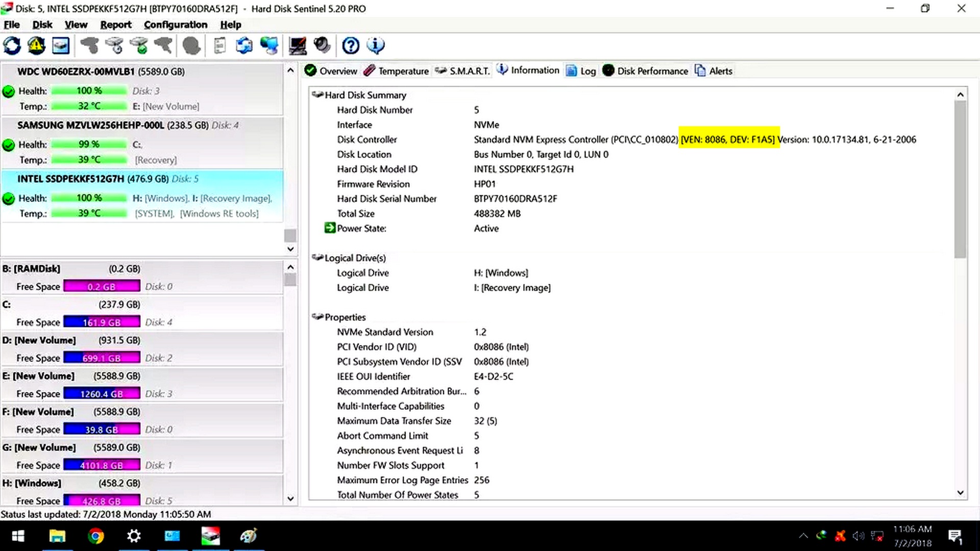Switch to Information tab

(535, 70)
